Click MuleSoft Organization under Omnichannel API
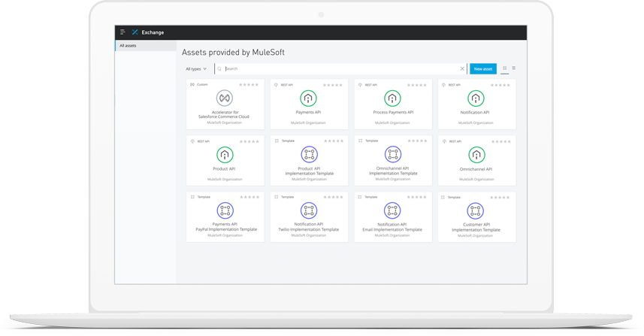This screenshot has width=644, height=336. (x=476, y=180)
